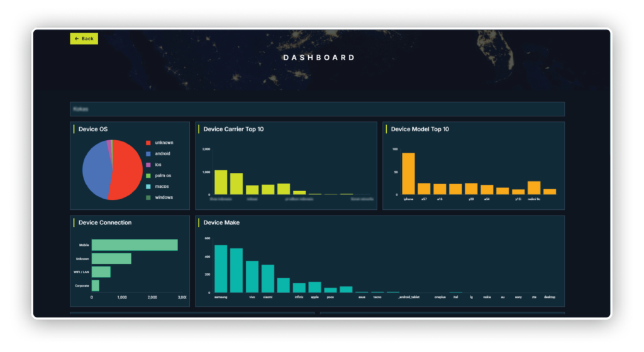Image resolution: width=644 pixels, height=352 pixels.
Task: Click the windows legend entry
Action: pos(164,197)
